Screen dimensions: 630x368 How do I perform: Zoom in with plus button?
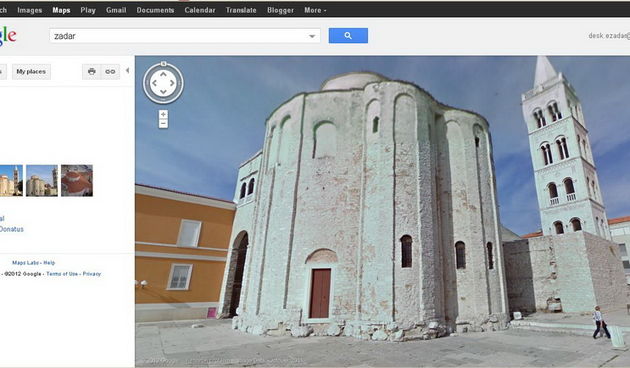click(x=163, y=114)
